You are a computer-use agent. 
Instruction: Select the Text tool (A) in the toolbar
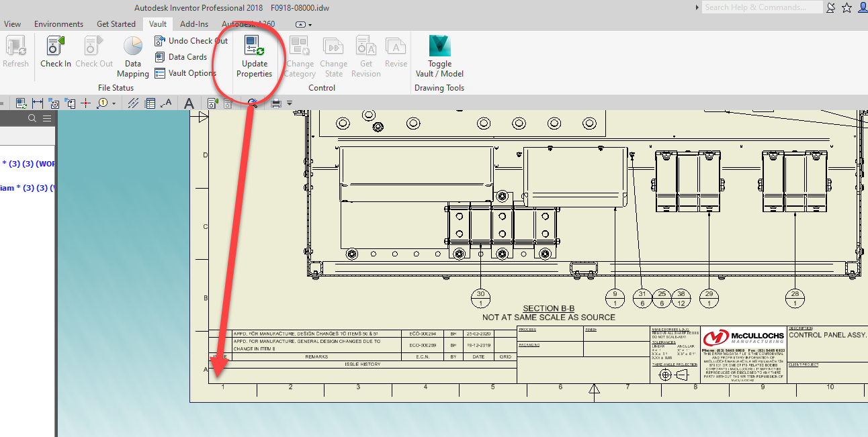click(x=189, y=103)
